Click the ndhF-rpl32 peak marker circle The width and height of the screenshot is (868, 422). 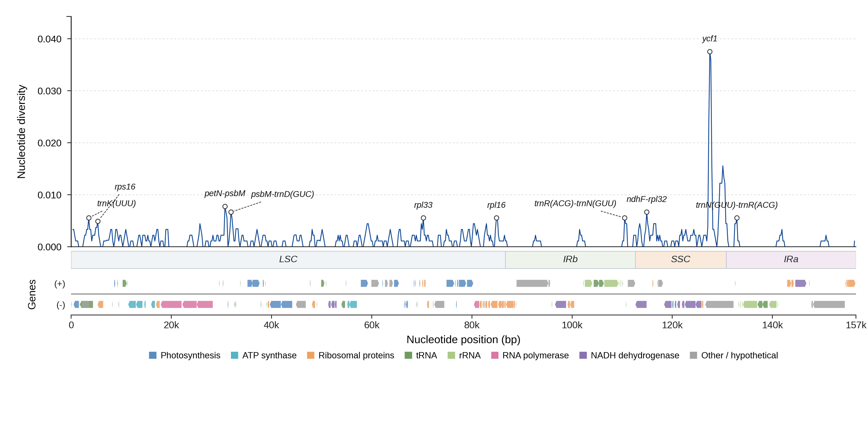(x=647, y=212)
